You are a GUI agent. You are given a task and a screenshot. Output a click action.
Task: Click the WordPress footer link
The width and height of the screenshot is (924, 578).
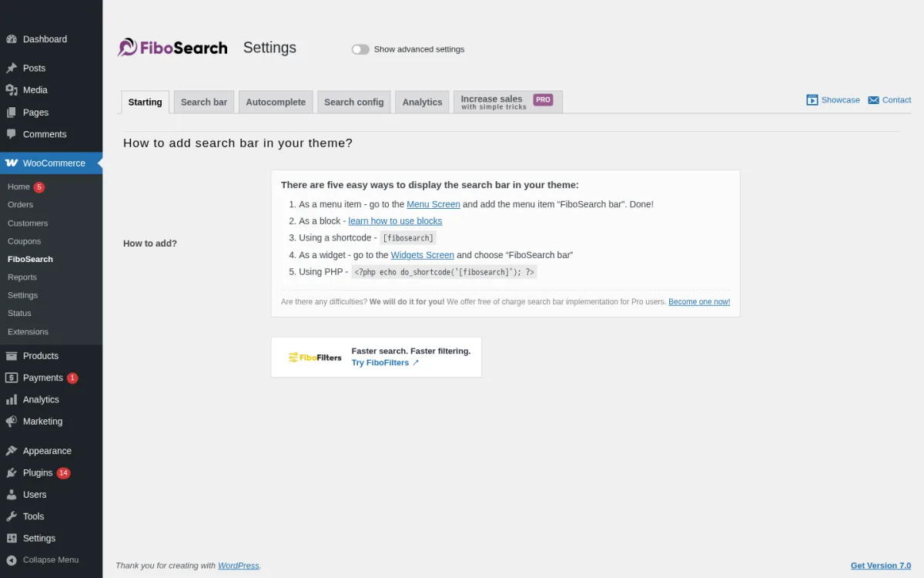click(239, 566)
